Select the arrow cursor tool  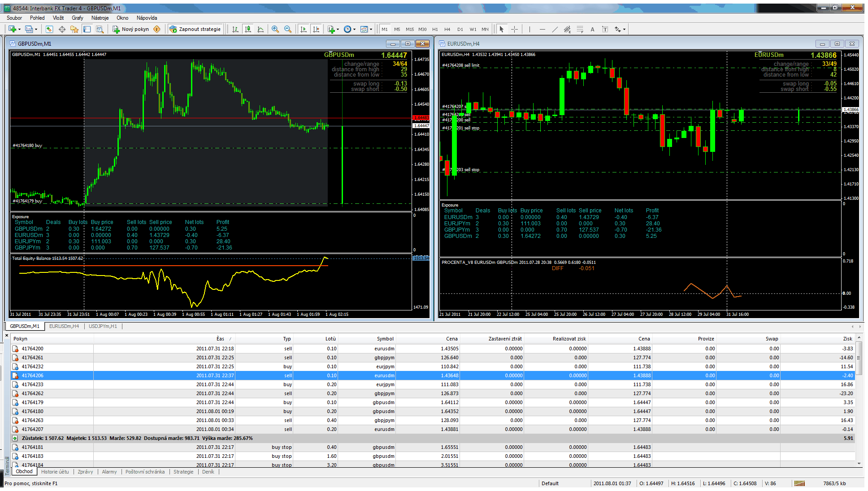click(x=502, y=29)
